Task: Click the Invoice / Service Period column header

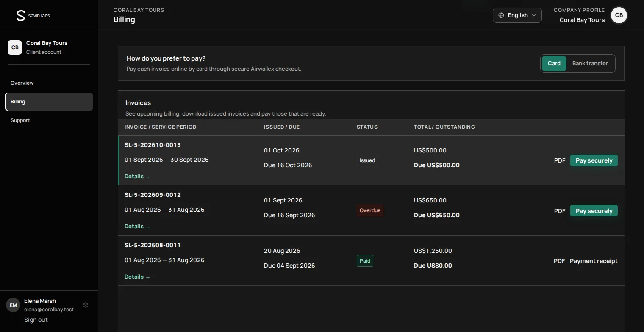Action: 161,127
